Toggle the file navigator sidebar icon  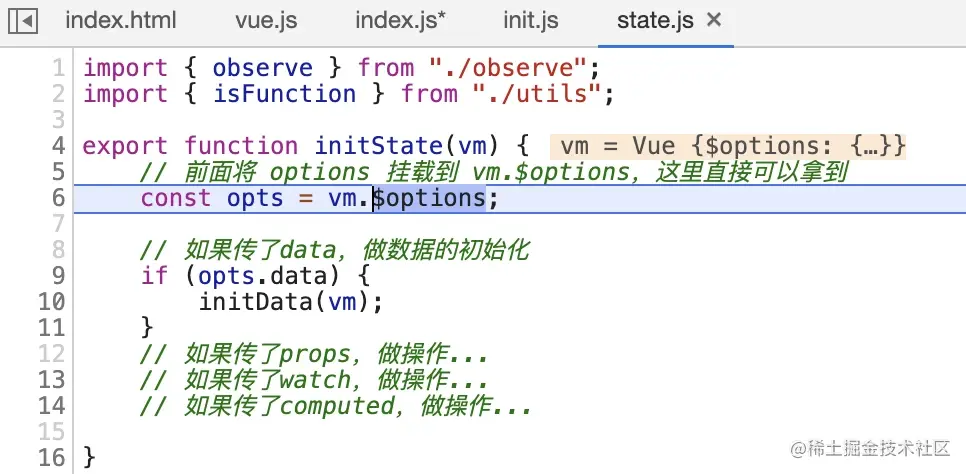(x=22, y=20)
